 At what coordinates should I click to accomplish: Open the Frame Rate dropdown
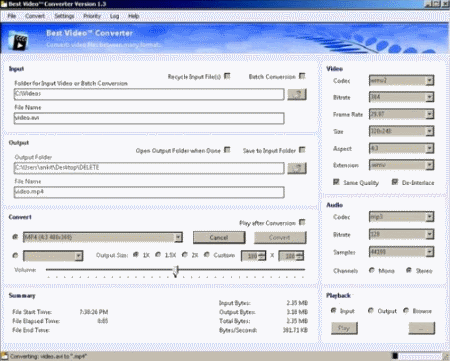pos(429,114)
